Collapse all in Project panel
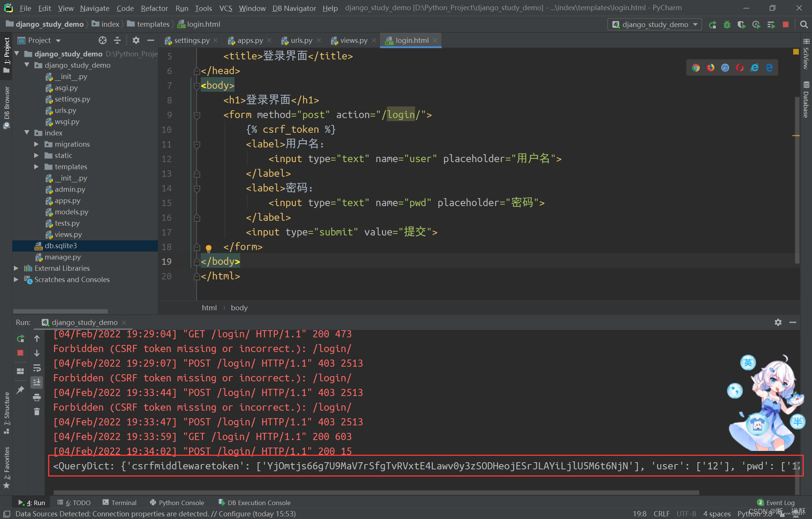 coord(117,40)
